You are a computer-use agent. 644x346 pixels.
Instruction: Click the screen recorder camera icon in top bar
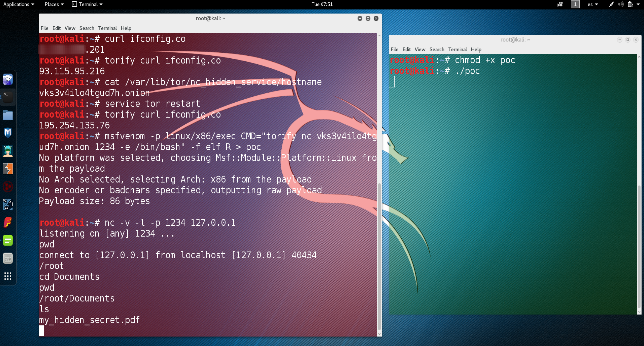(559, 4)
